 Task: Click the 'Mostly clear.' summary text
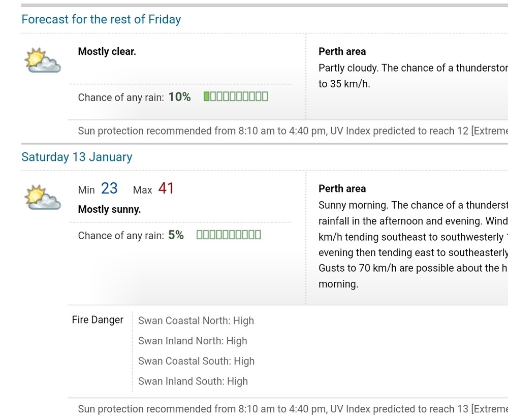(107, 51)
